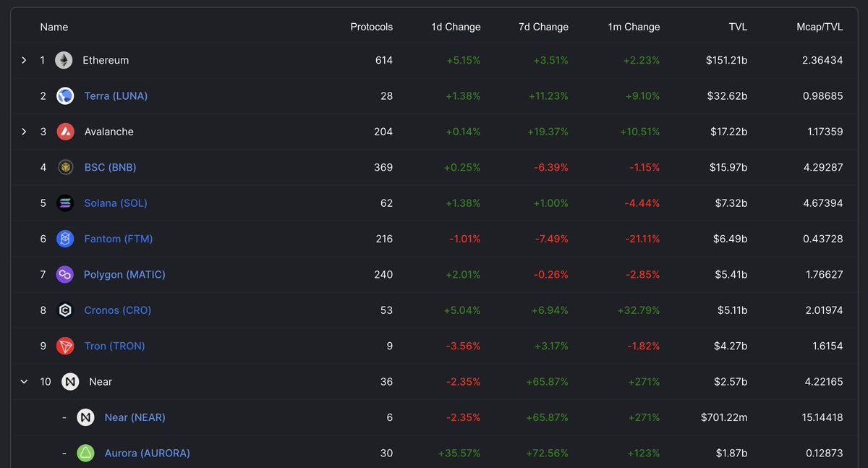Viewport: 868px width, 468px height.
Task: Click the +5.15% 1d change value
Action: pyautogui.click(x=464, y=60)
